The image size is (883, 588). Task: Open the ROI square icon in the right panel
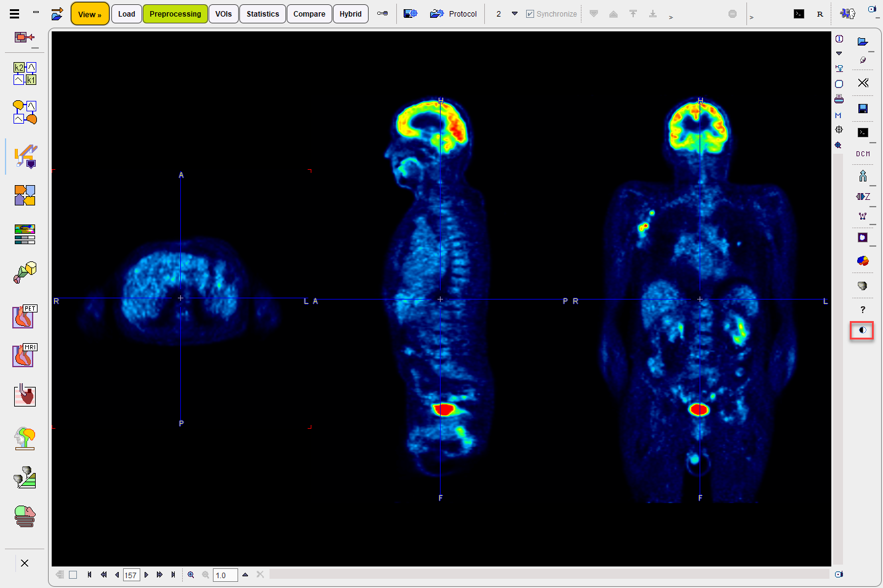[x=863, y=237]
